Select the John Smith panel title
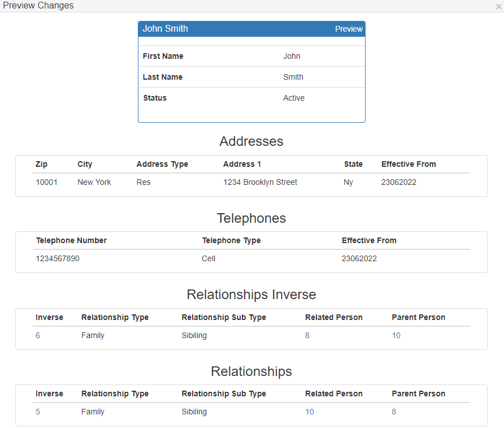This screenshot has width=504, height=428. [x=165, y=29]
